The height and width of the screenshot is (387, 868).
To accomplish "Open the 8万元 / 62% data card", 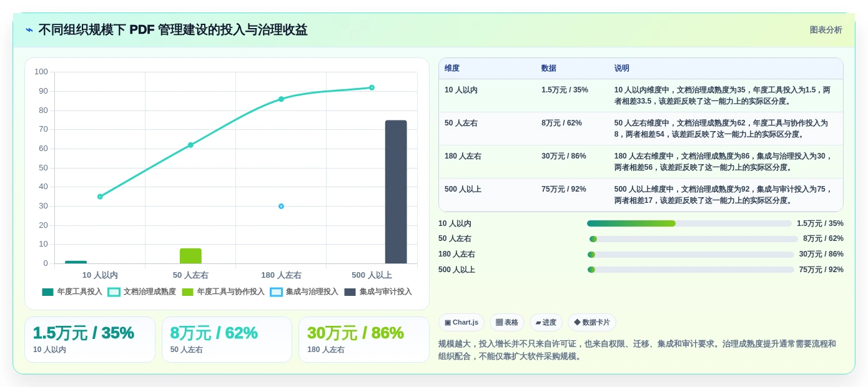I will (x=227, y=340).
